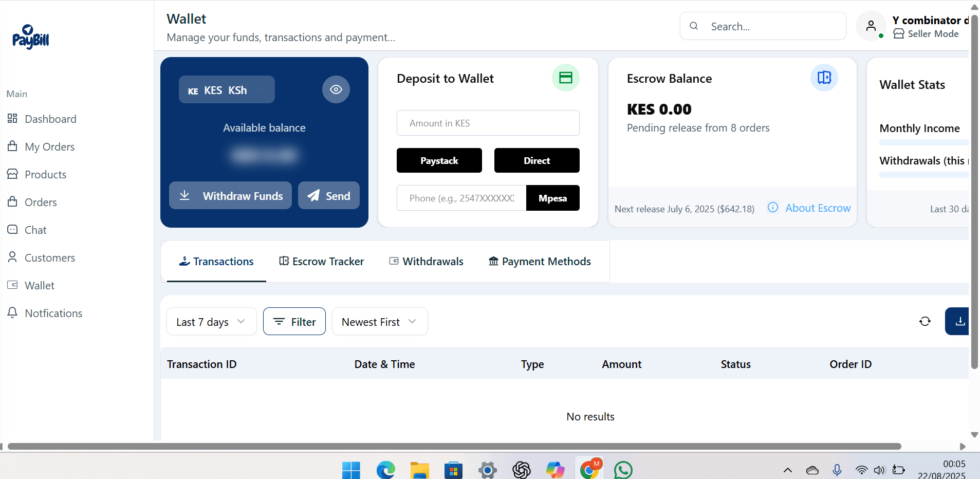This screenshot has height=479, width=980.
Task: Click the Filter button
Action: pos(294,321)
